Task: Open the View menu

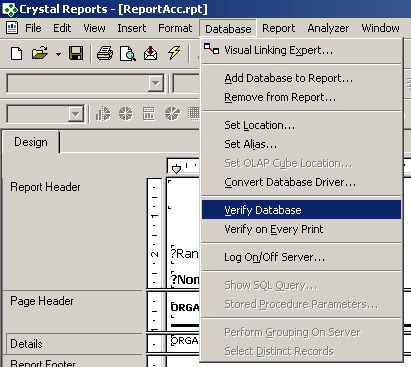Action: (x=94, y=28)
